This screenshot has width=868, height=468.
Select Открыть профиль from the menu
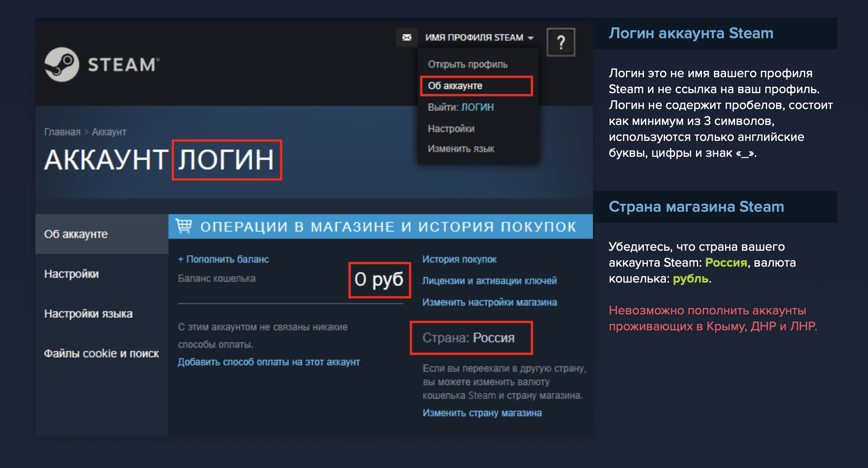point(467,64)
